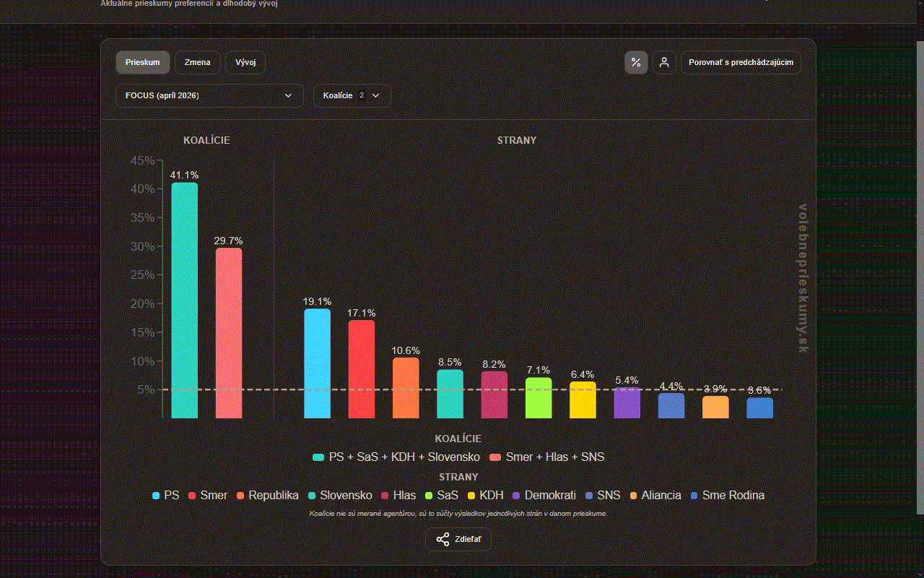
Task: Expand the Koalície selector dropdown
Action: point(352,95)
